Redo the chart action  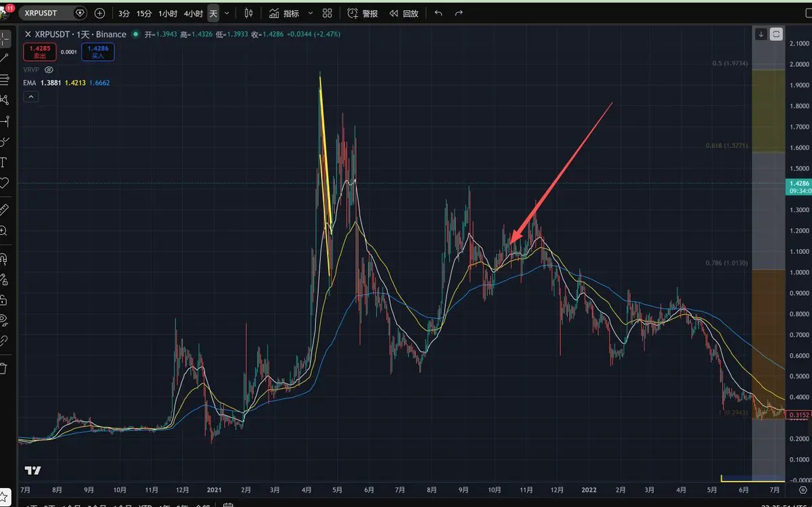point(459,14)
